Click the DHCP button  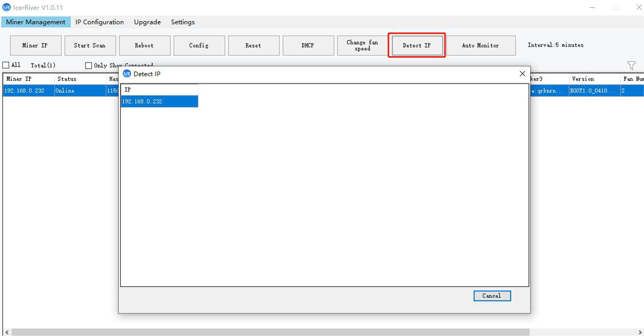click(308, 45)
